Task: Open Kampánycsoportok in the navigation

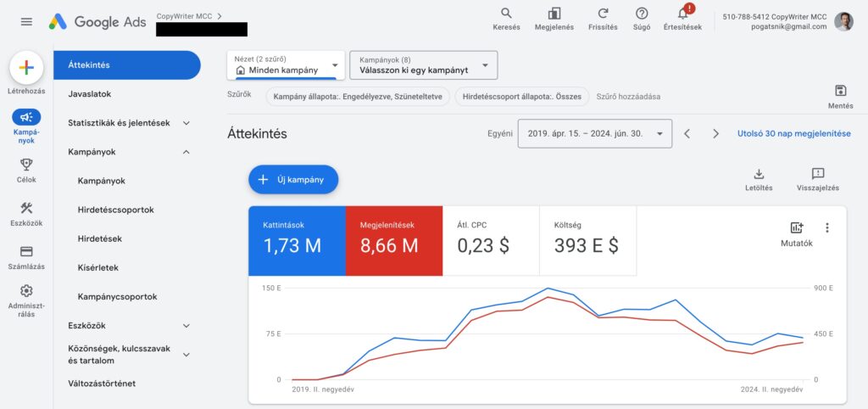Action: point(117,297)
